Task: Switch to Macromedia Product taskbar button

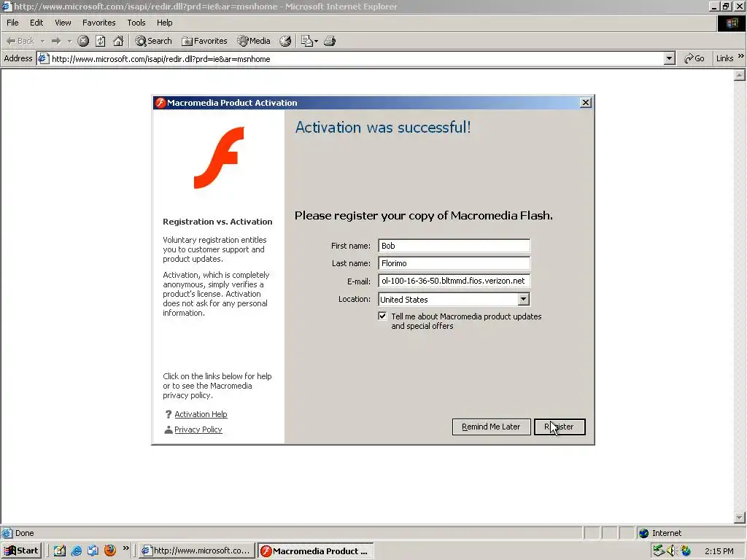Action: point(315,551)
